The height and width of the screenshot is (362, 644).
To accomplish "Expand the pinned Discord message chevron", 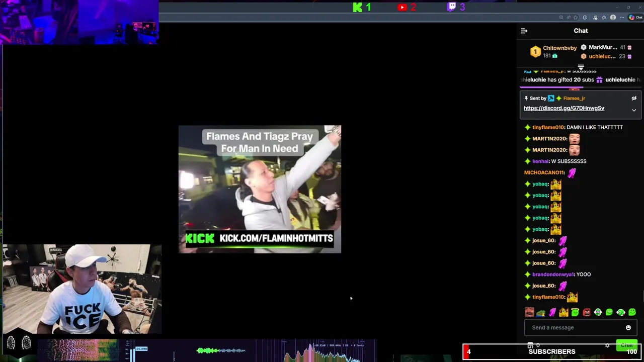I will pyautogui.click(x=634, y=110).
